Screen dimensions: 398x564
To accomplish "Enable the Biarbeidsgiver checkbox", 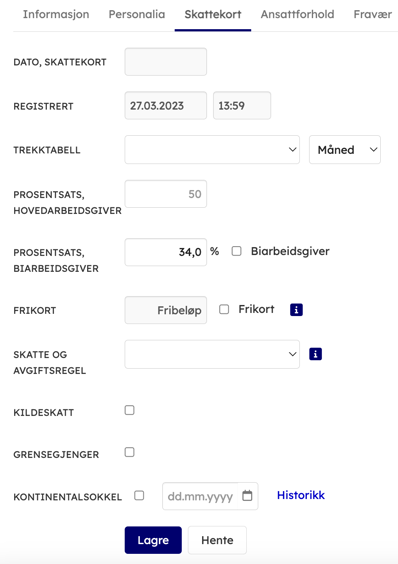I will pyautogui.click(x=236, y=251).
